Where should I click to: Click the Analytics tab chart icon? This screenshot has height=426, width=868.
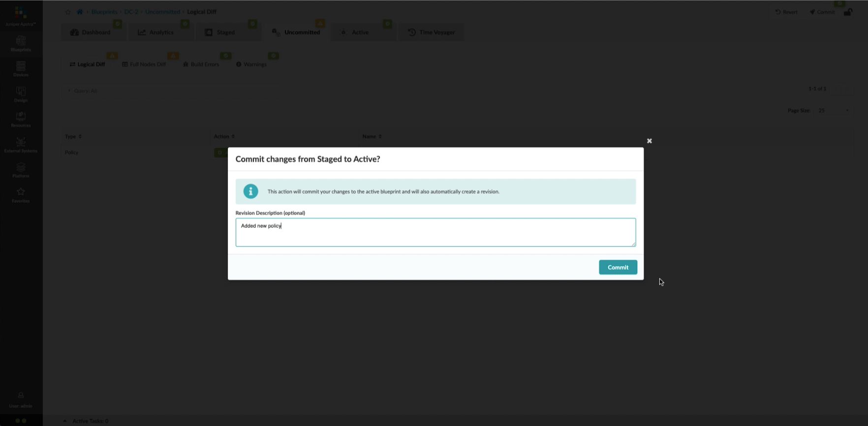click(142, 32)
